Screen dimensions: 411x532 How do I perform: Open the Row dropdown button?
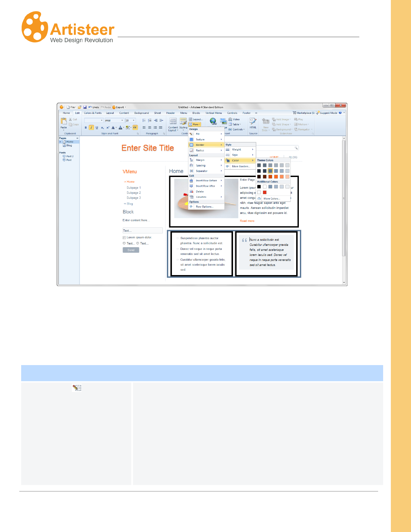point(195,124)
